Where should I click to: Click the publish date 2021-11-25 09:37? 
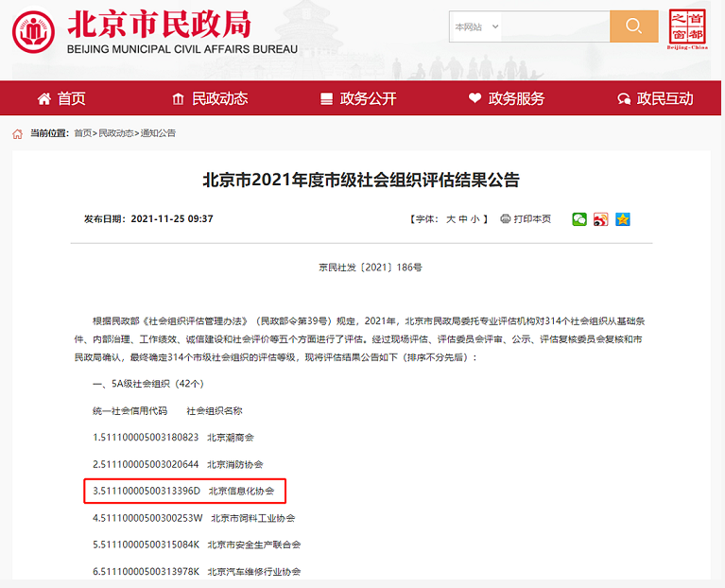tap(172, 218)
